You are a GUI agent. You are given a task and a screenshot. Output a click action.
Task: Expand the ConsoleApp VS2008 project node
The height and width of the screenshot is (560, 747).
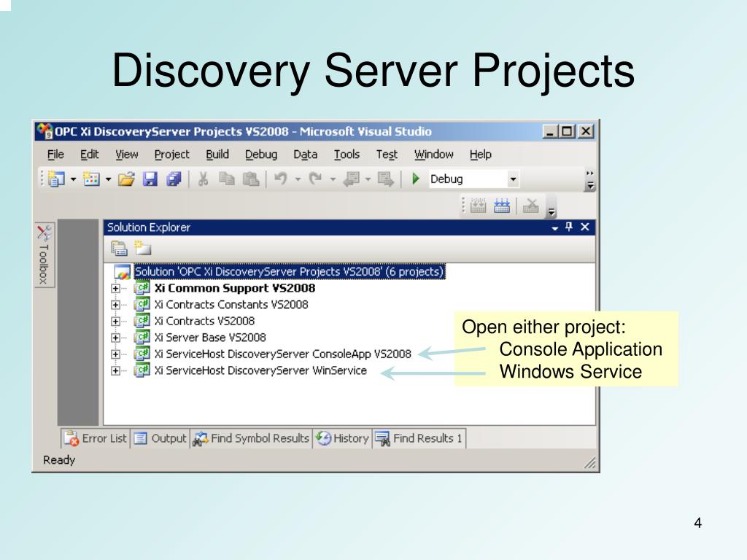(x=115, y=354)
